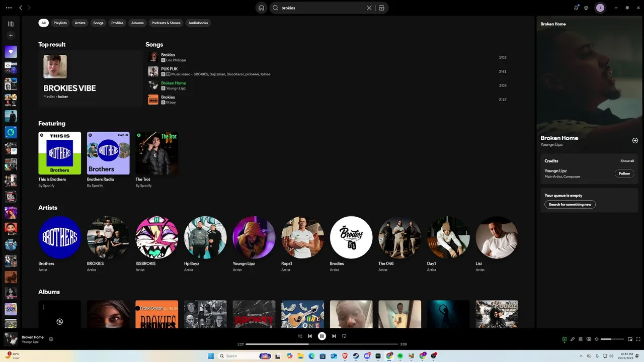Screen dimensions: 644x362
Task: Open the Brothers artist circle
Action: [x=59, y=237]
